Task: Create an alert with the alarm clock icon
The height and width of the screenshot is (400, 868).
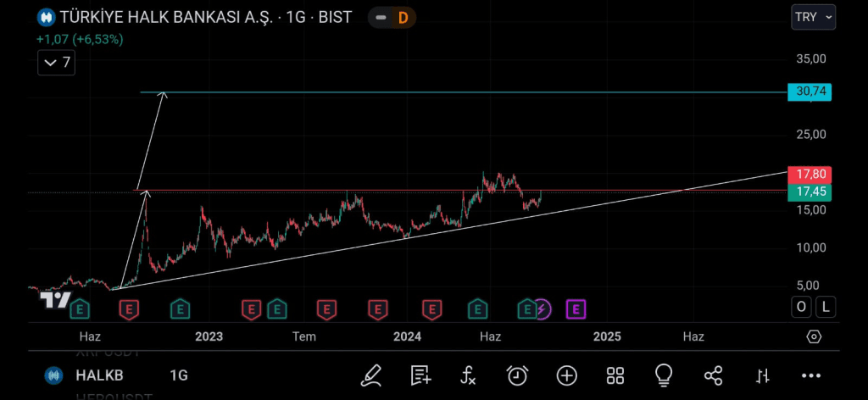Action: pos(518,375)
